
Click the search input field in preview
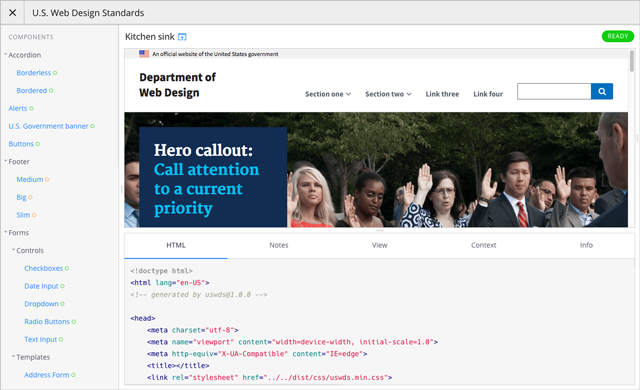[x=554, y=91]
